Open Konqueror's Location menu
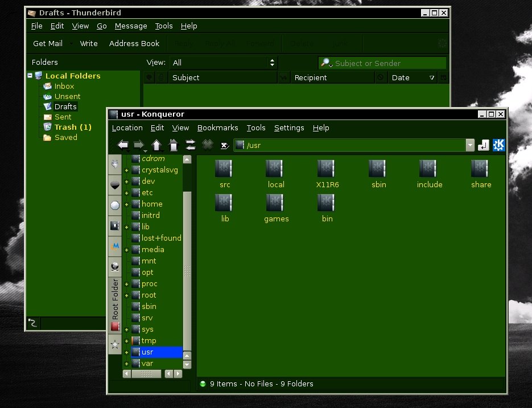This screenshot has width=532, height=408. 127,128
